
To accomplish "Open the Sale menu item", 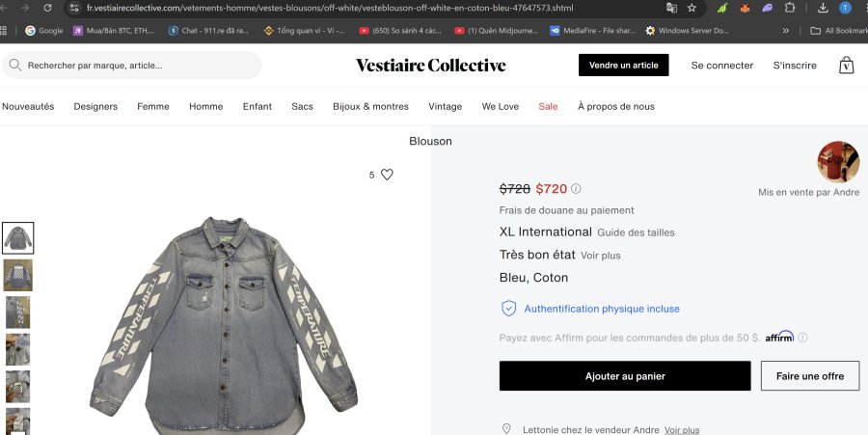I will [548, 106].
